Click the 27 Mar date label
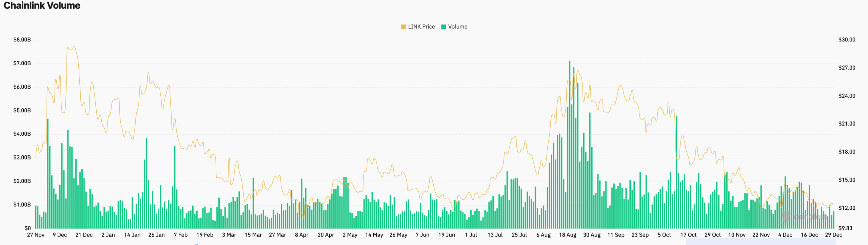The width and height of the screenshot is (868, 245). [277, 235]
